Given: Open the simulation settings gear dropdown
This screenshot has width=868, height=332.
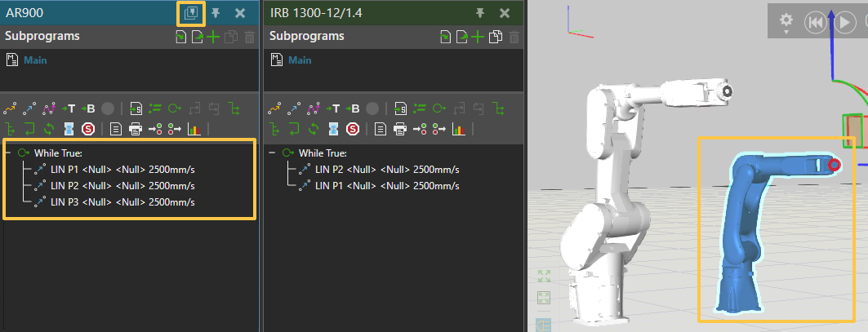Looking at the screenshot, I should pyautogui.click(x=786, y=21).
